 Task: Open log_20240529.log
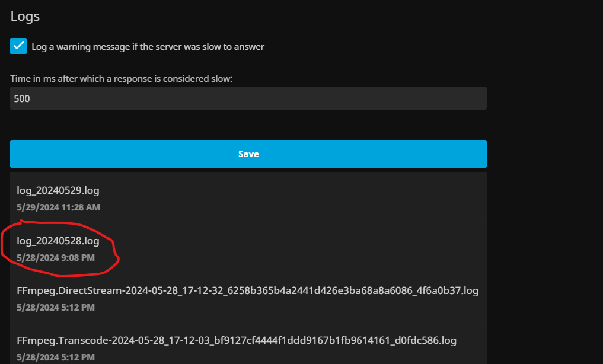58,191
